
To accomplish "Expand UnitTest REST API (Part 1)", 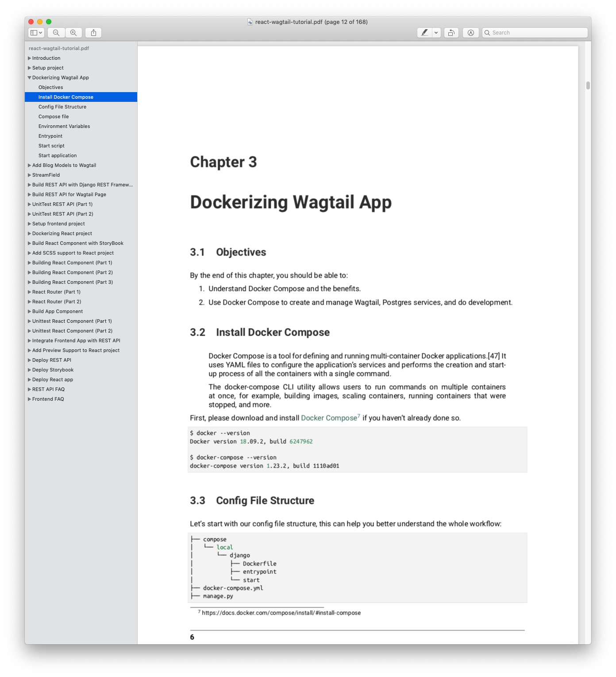I will (x=30, y=204).
